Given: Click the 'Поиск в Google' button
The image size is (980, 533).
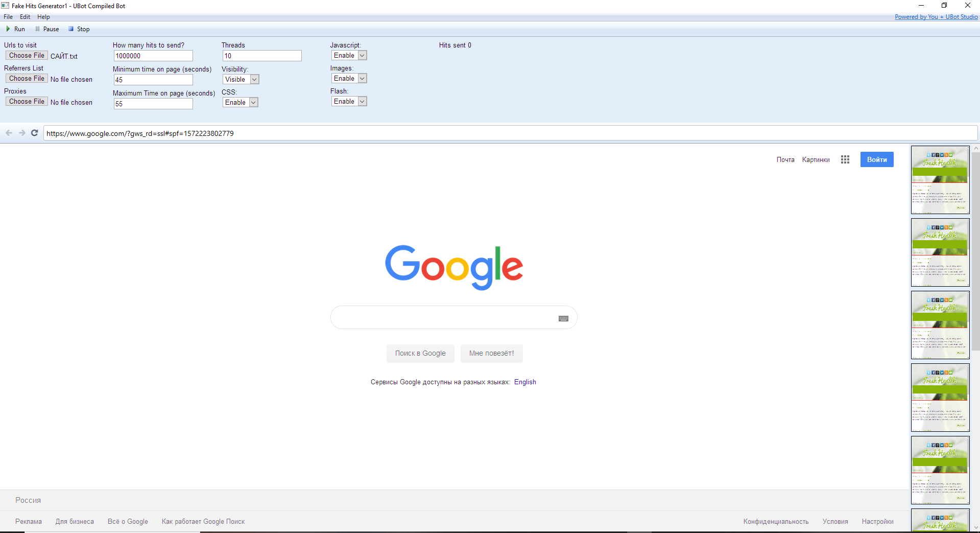Looking at the screenshot, I should point(420,353).
